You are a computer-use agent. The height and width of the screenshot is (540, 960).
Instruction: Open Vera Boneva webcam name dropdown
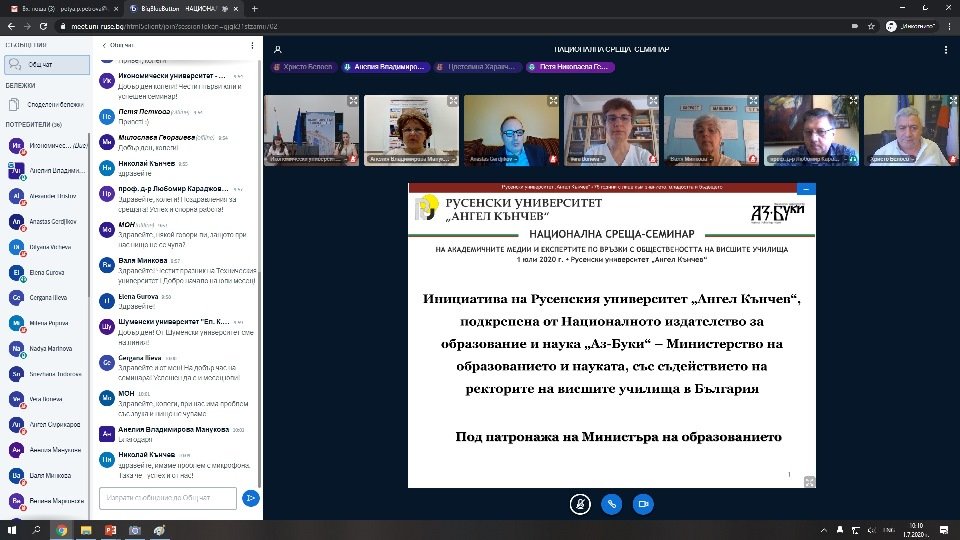click(x=588, y=159)
